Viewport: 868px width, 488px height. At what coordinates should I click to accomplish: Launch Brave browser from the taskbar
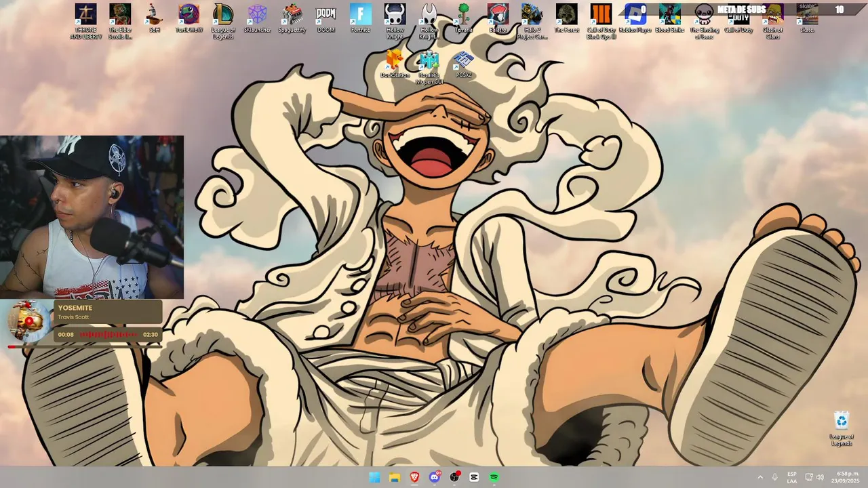point(414,477)
